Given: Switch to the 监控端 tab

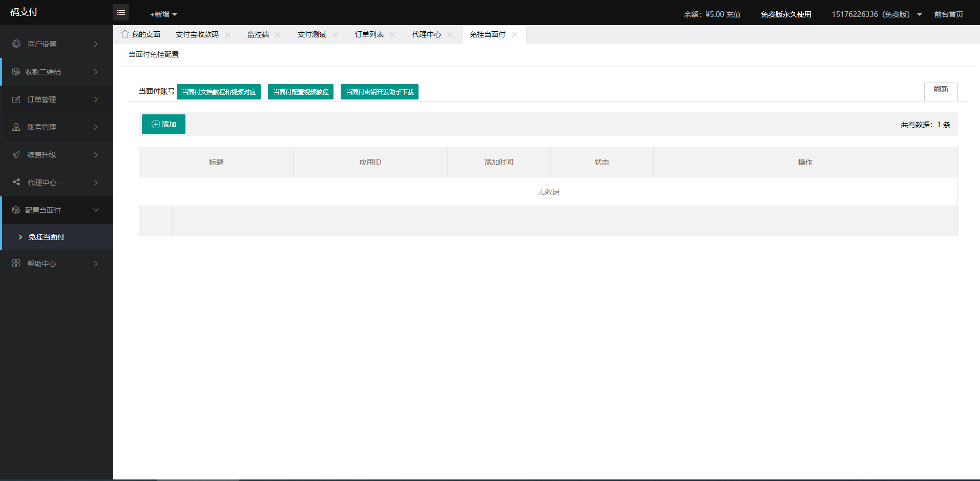Looking at the screenshot, I should click(258, 35).
